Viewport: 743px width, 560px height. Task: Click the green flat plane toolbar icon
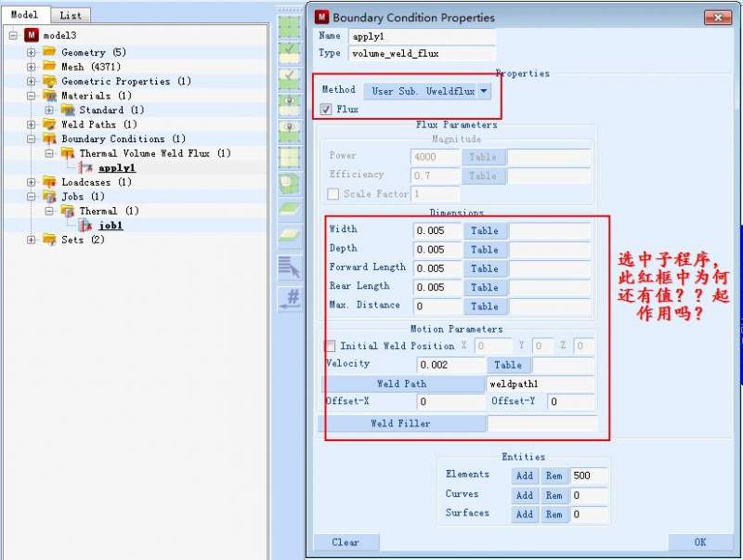pyautogui.click(x=289, y=209)
